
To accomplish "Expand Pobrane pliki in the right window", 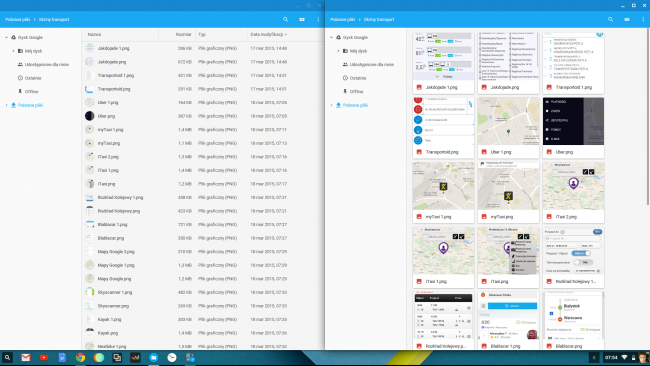I will click(x=331, y=105).
